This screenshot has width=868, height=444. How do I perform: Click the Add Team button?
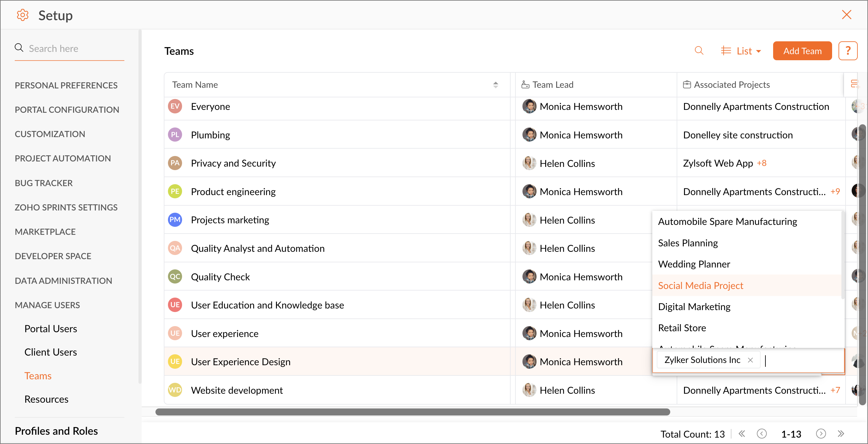click(802, 51)
